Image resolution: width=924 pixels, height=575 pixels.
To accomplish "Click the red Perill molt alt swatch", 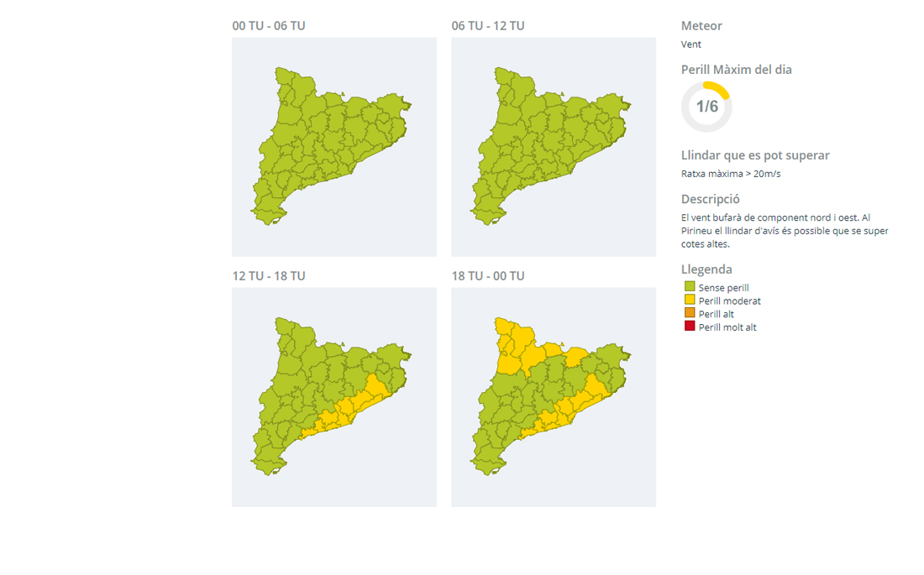I will pyautogui.click(x=690, y=326).
